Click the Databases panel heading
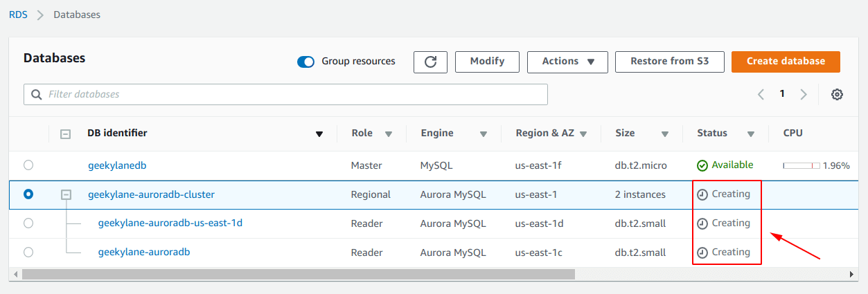Screen dimensions: 868x294 (x=55, y=58)
